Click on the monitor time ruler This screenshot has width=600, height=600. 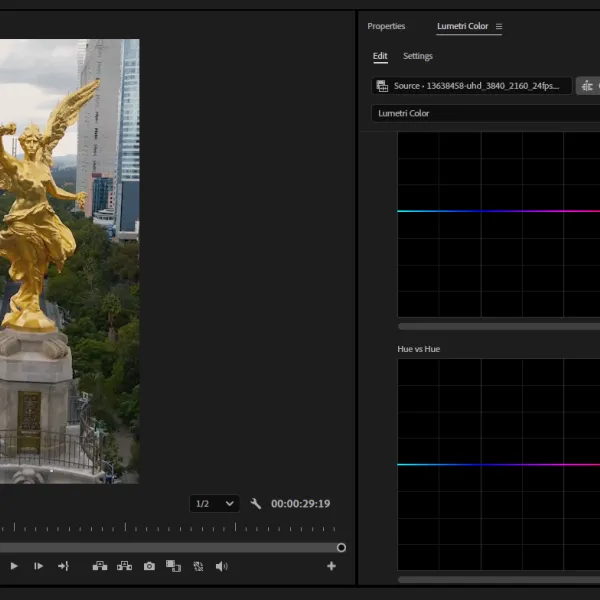click(168, 527)
